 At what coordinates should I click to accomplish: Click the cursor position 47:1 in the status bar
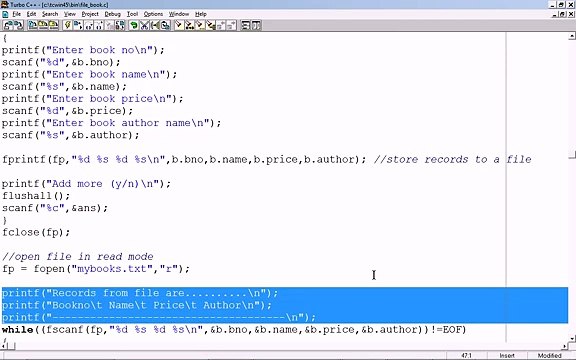point(466,356)
